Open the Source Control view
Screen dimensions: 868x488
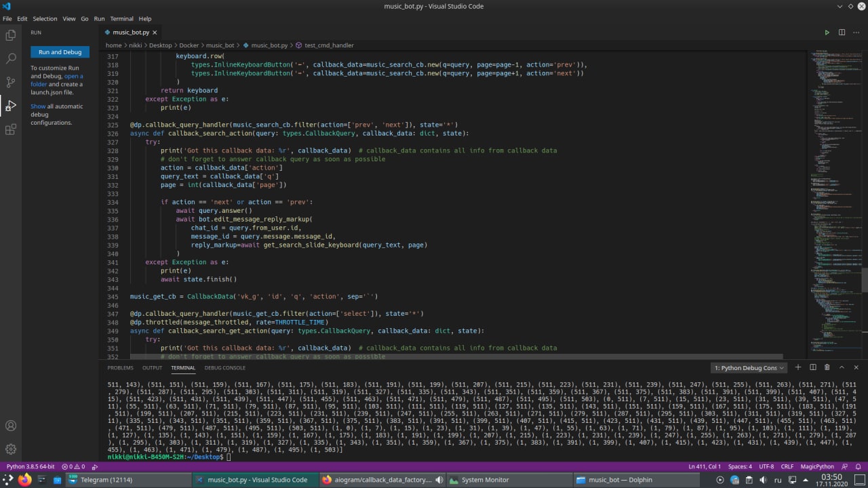pos(11,82)
